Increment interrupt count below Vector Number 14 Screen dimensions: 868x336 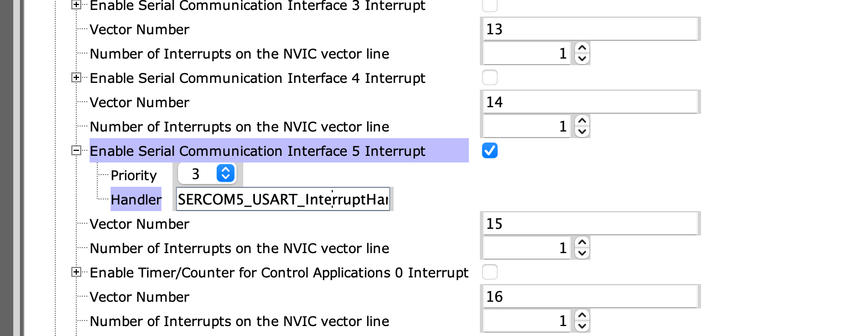[582, 121]
